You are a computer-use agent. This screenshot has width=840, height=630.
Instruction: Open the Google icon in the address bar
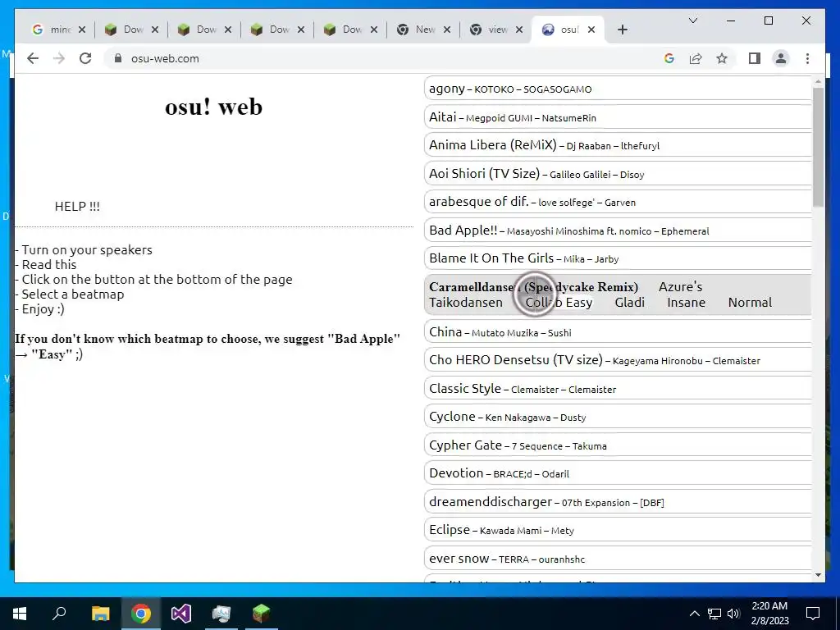click(x=669, y=58)
